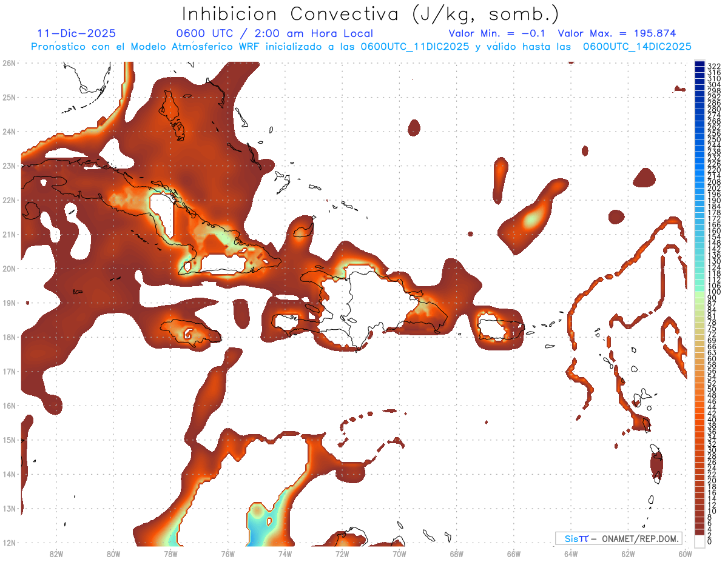Viewport: 728px width, 562px height.
Task: Click the '12N' latitude label
Action: pos(9,543)
